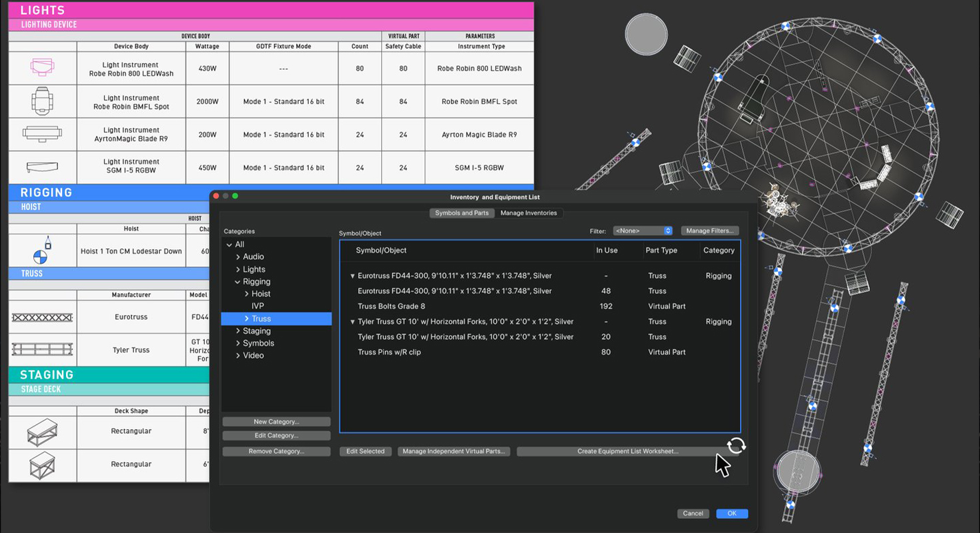Click the Robe Robin 800 LEDWash symbol icon
The image size is (980, 533).
[43, 68]
